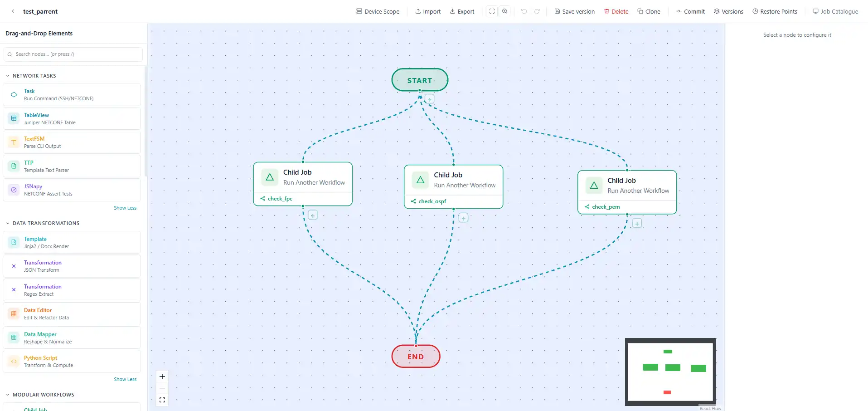Click the left panel scrollbar
Screen dimensions: 868x411
click(145, 122)
